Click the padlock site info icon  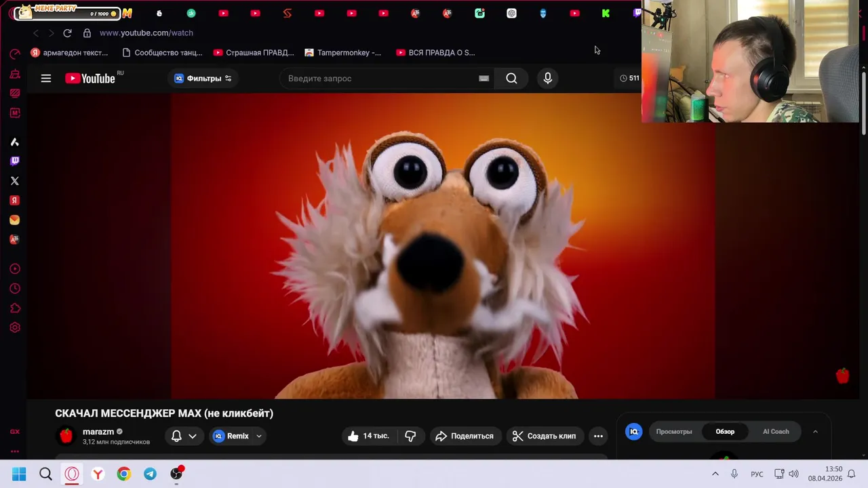[87, 33]
